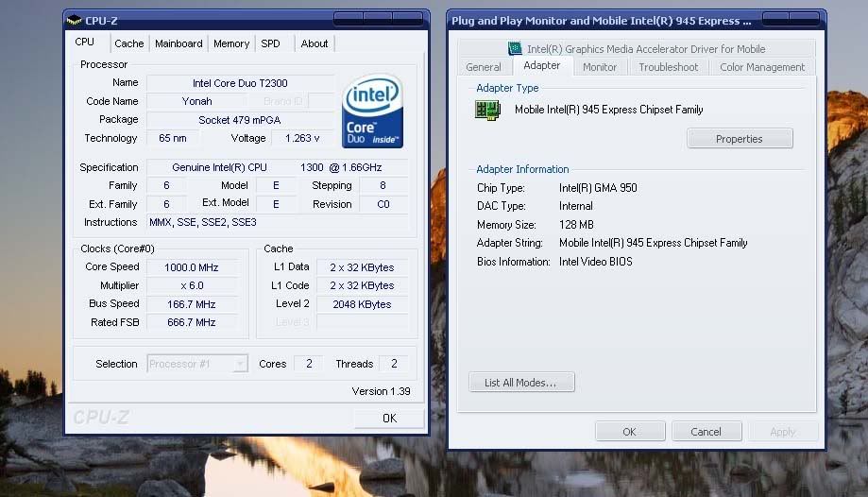This screenshot has height=497, width=868.
Task: Open the Cache tab in CPU-Z
Action: [x=129, y=43]
